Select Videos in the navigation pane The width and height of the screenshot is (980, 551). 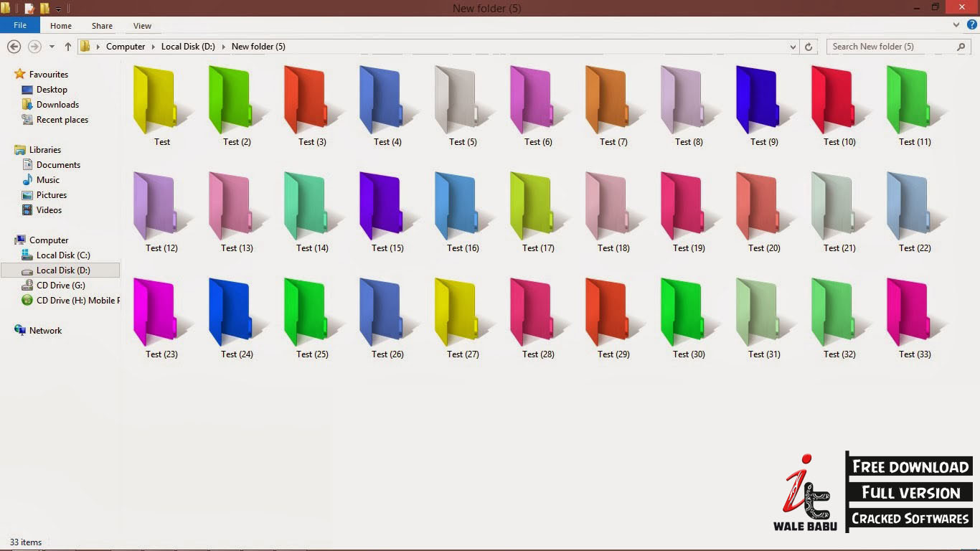point(48,209)
